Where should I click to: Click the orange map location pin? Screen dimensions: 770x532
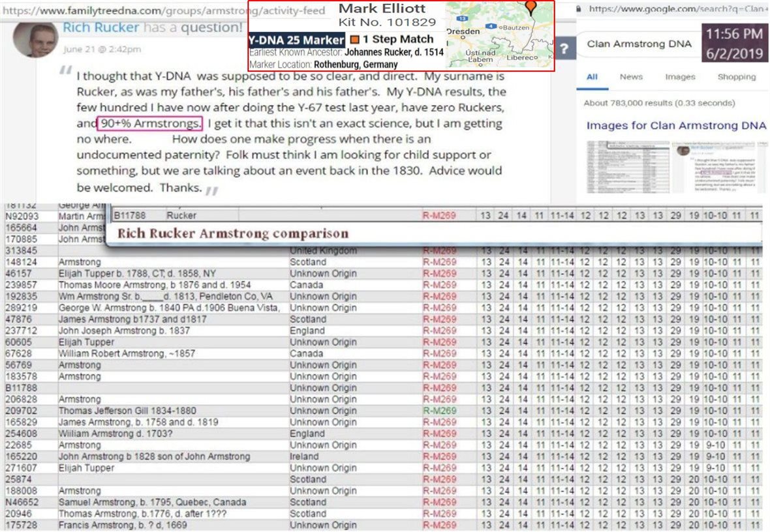point(531,7)
